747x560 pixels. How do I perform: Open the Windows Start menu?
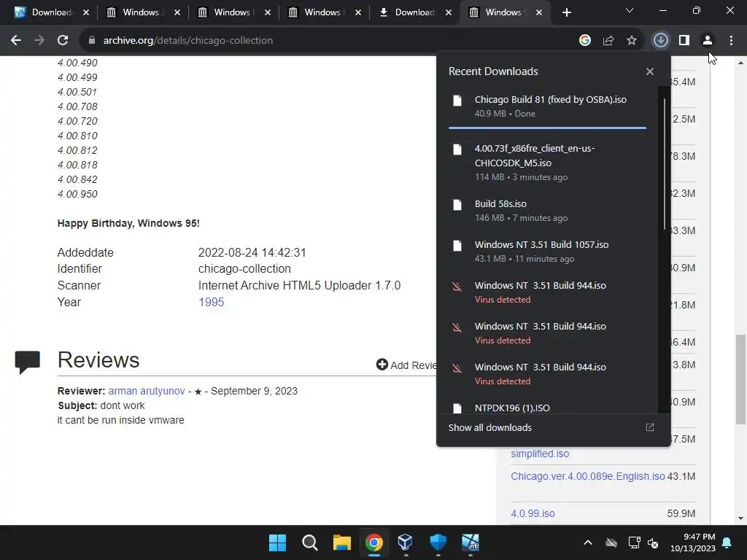277,542
